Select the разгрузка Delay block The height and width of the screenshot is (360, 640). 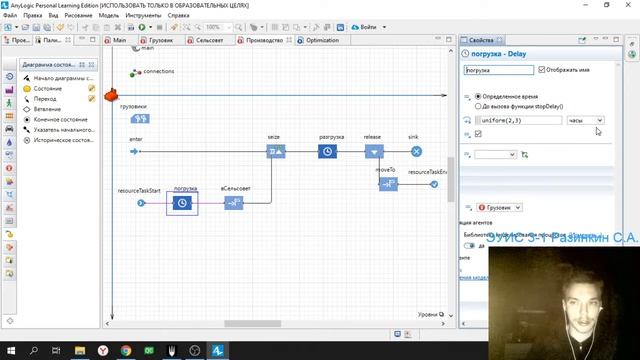327,152
